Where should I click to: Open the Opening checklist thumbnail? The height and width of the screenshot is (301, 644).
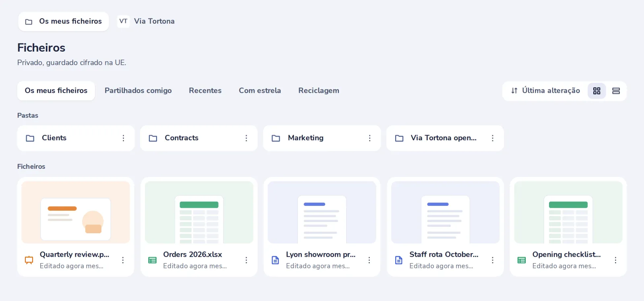click(568, 212)
